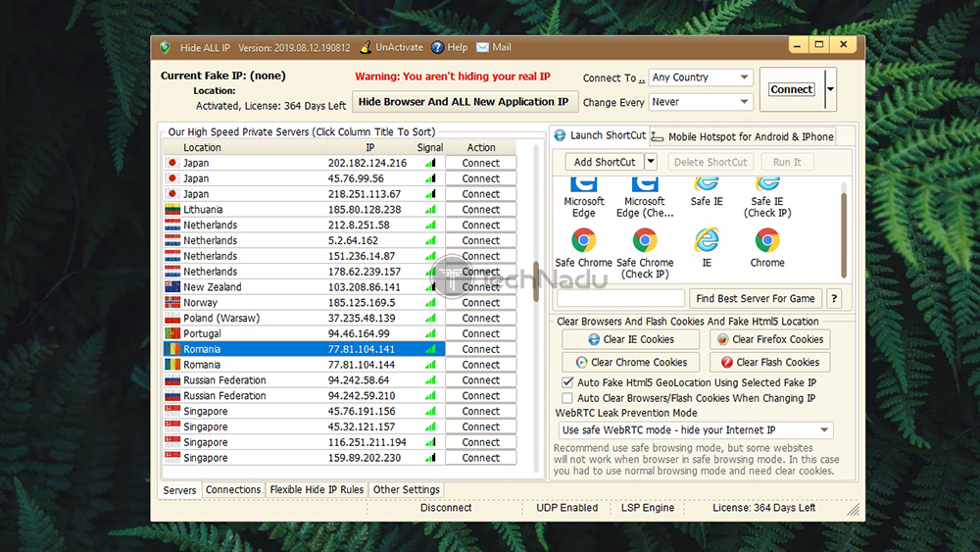The height and width of the screenshot is (552, 980).
Task: Click the Poland (Warsaw) flag icon
Action: coord(172,319)
